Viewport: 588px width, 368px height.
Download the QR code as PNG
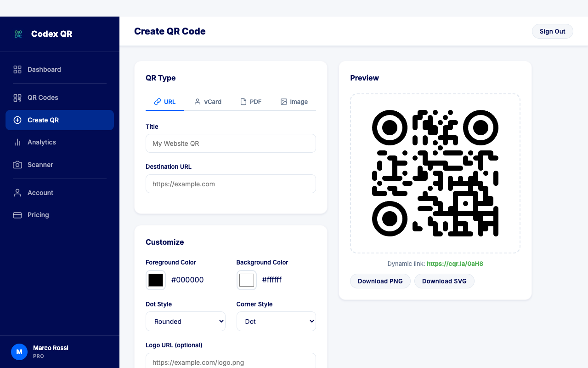point(380,281)
